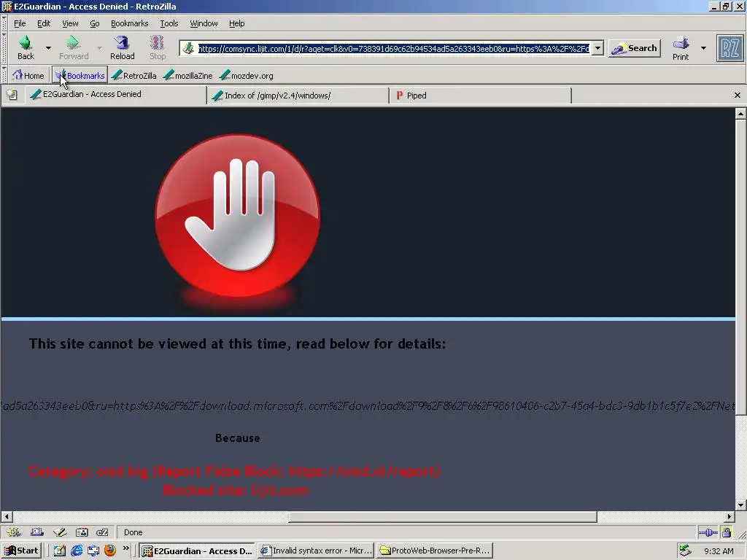Open Address Book icon in the status bar
Viewport: 747px width, 560px height.
[x=82, y=532]
